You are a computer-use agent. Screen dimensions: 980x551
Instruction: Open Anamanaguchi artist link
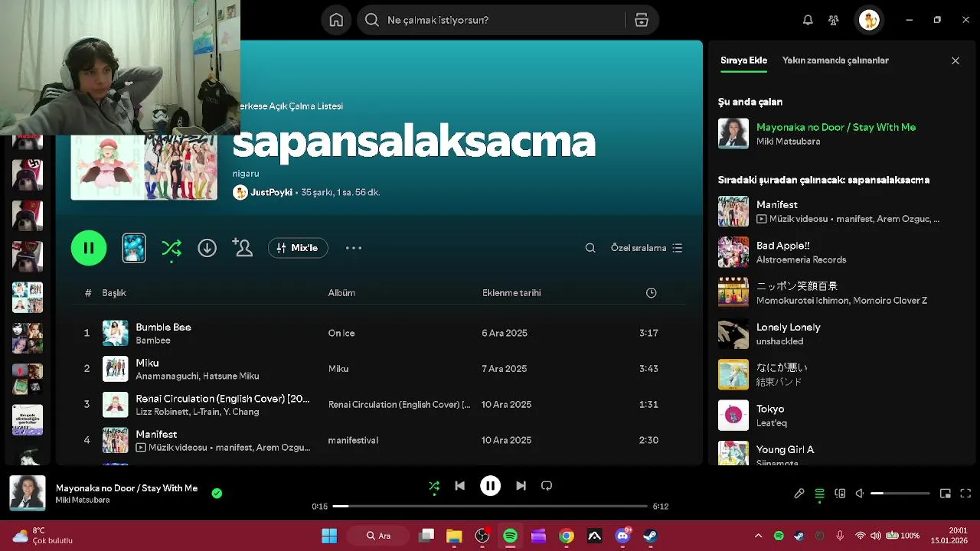tap(166, 377)
